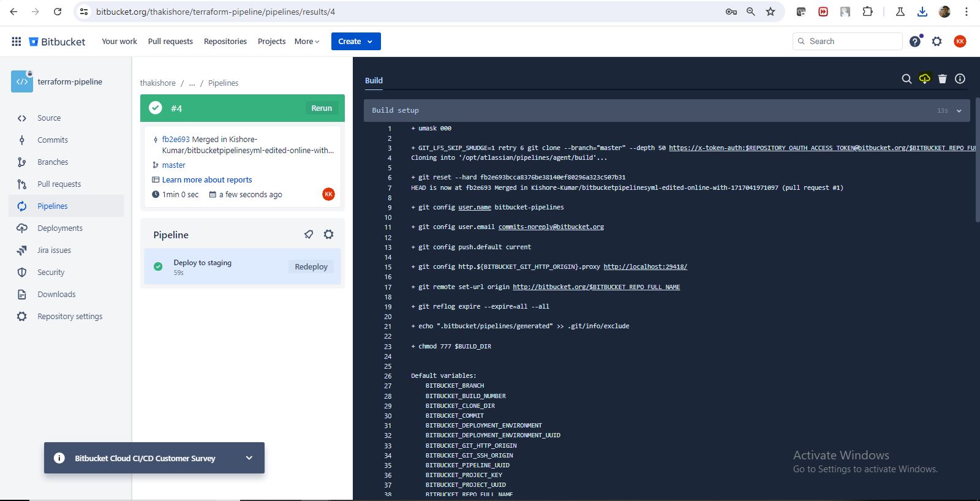Open Deployments in the sidebar
980x501 pixels.
pos(60,228)
